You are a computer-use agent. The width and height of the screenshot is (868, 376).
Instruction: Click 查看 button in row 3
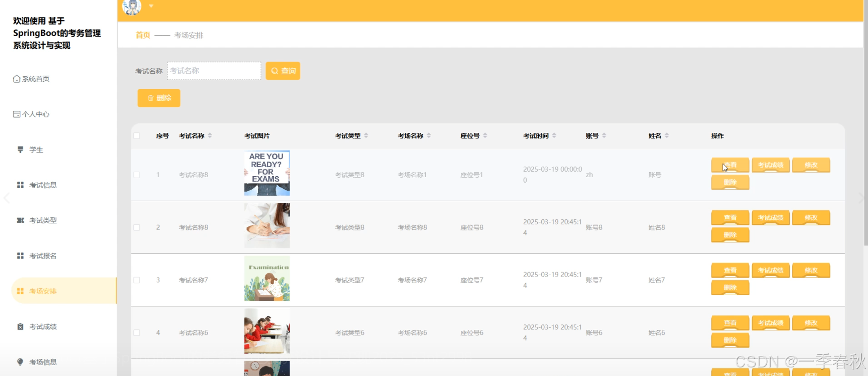click(x=730, y=270)
